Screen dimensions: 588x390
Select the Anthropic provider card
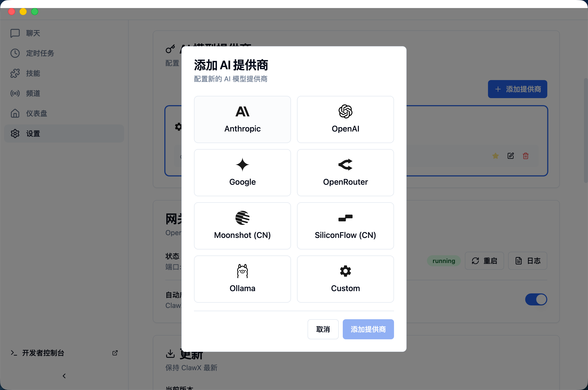click(x=242, y=119)
